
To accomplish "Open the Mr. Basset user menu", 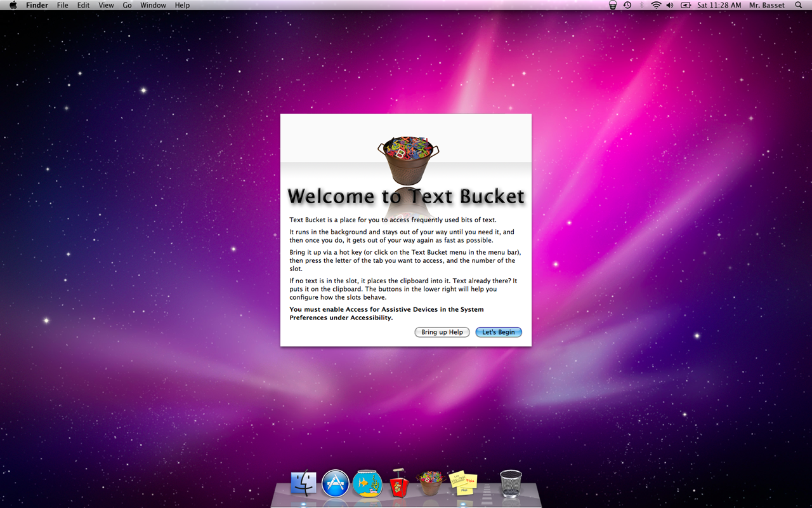I will tap(767, 5).
